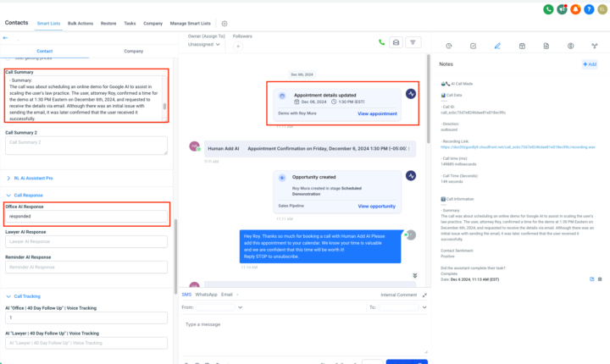Click the conversation panel scrollbar
Screen dimensions: 610x364
pos(429,99)
